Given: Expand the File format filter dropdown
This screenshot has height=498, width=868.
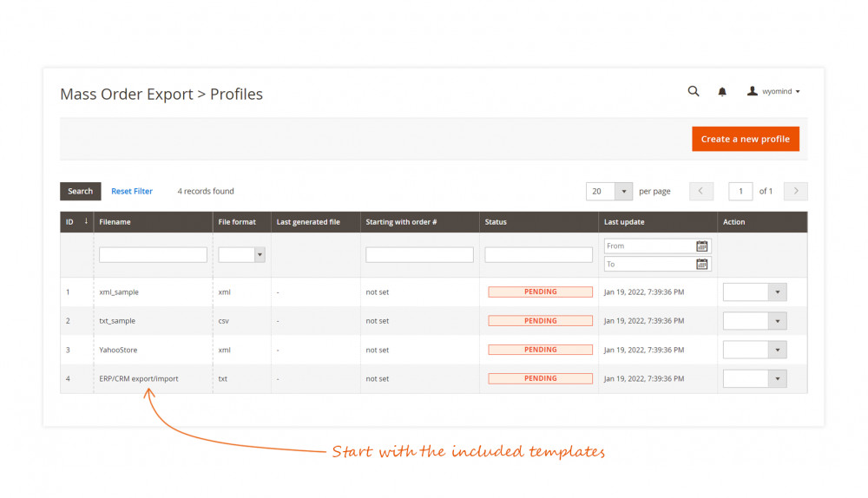Looking at the screenshot, I should [x=260, y=255].
